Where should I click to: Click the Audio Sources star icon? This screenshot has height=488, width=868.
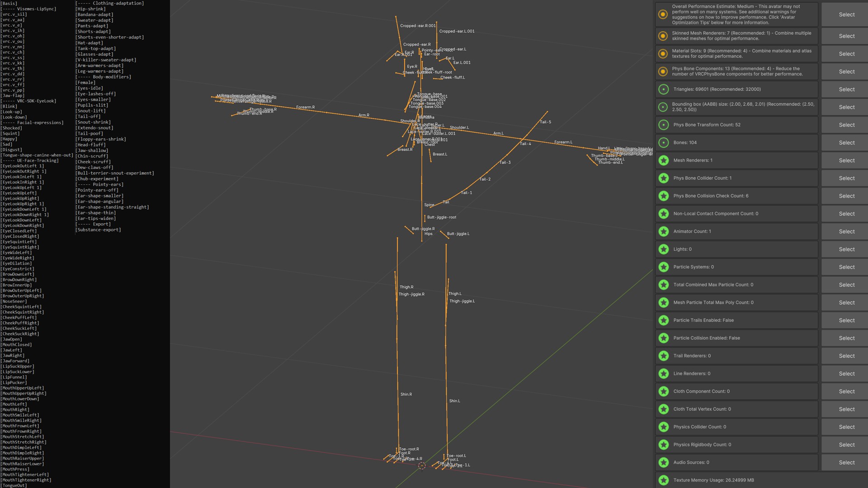coord(663,462)
